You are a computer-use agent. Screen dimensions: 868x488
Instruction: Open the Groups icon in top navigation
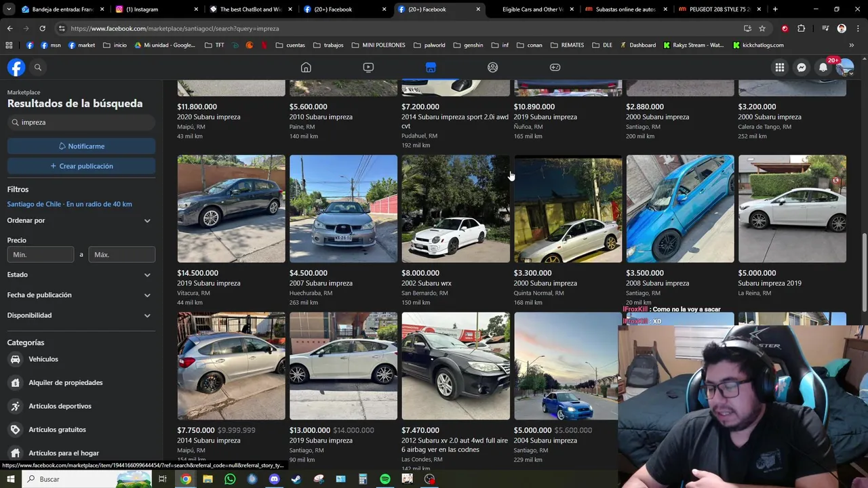point(493,67)
